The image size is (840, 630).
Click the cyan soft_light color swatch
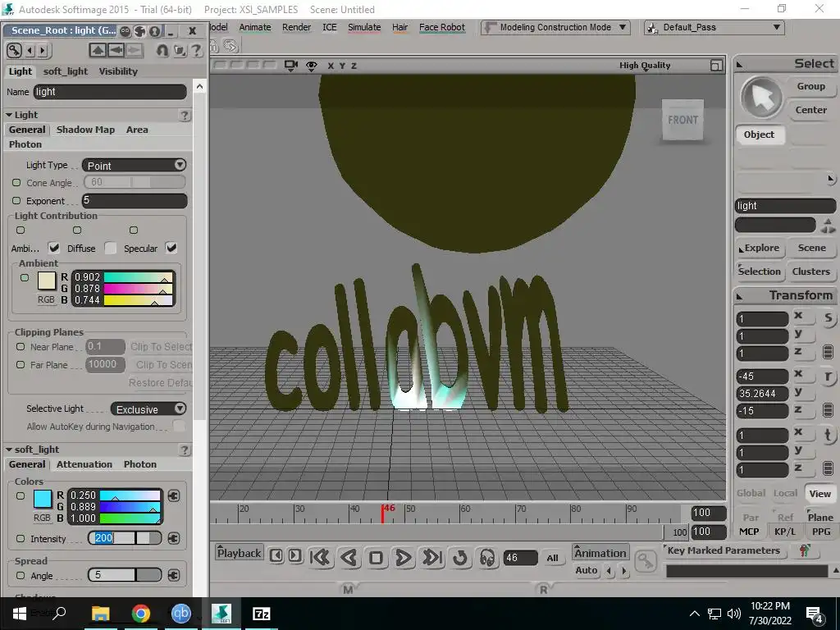43,499
